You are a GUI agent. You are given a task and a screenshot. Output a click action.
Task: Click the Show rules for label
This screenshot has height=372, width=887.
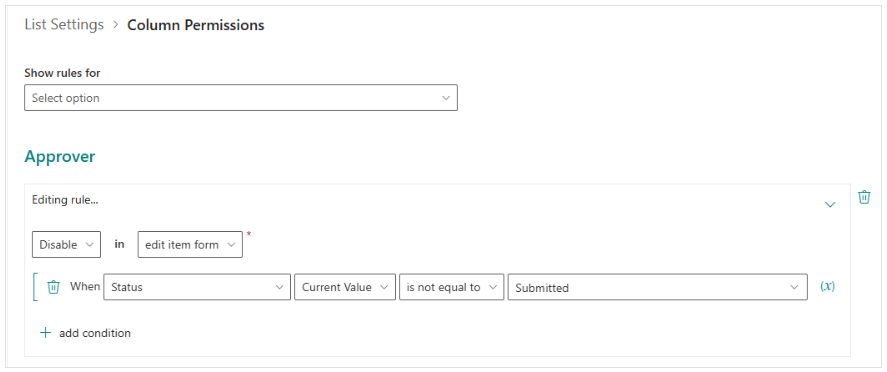pyautogui.click(x=63, y=73)
